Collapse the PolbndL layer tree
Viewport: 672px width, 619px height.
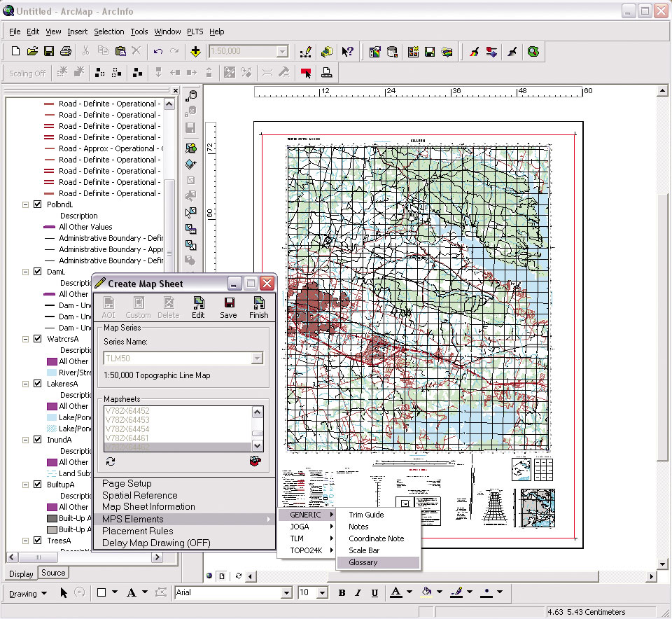coord(25,204)
